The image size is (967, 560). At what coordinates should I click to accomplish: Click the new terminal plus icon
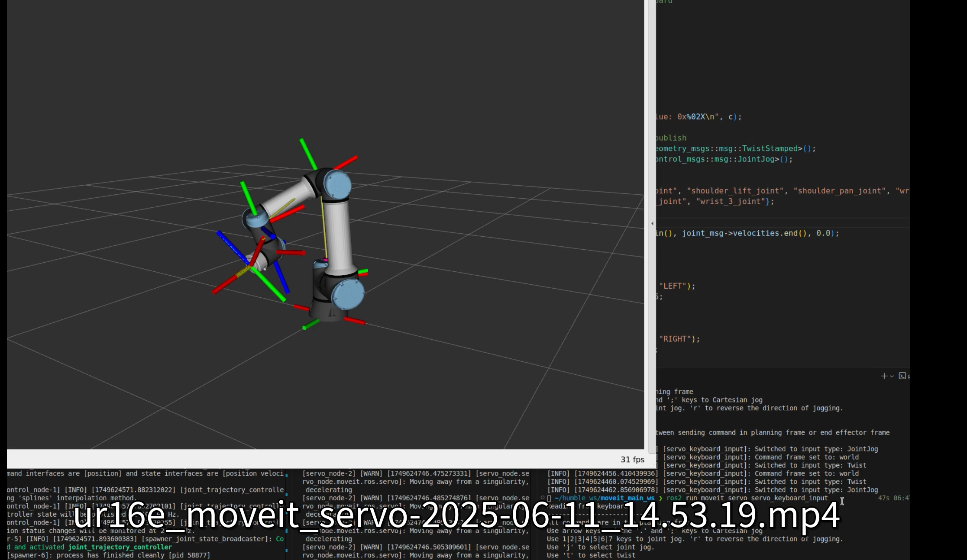(x=884, y=376)
